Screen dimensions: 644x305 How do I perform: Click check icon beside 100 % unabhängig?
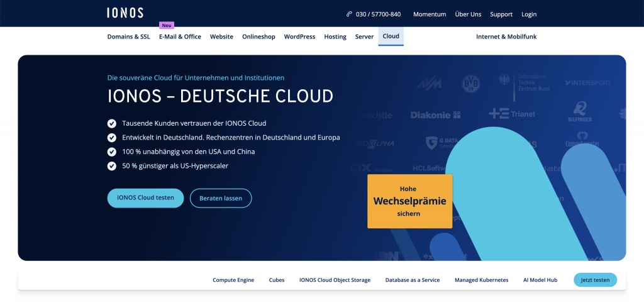[112, 152]
